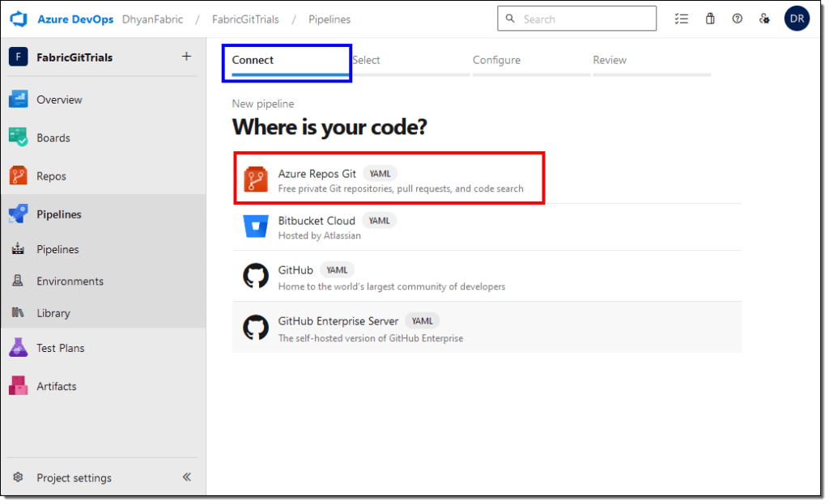The width and height of the screenshot is (829, 504).
Task: Open Repos from the sidebar
Action: [x=51, y=176]
